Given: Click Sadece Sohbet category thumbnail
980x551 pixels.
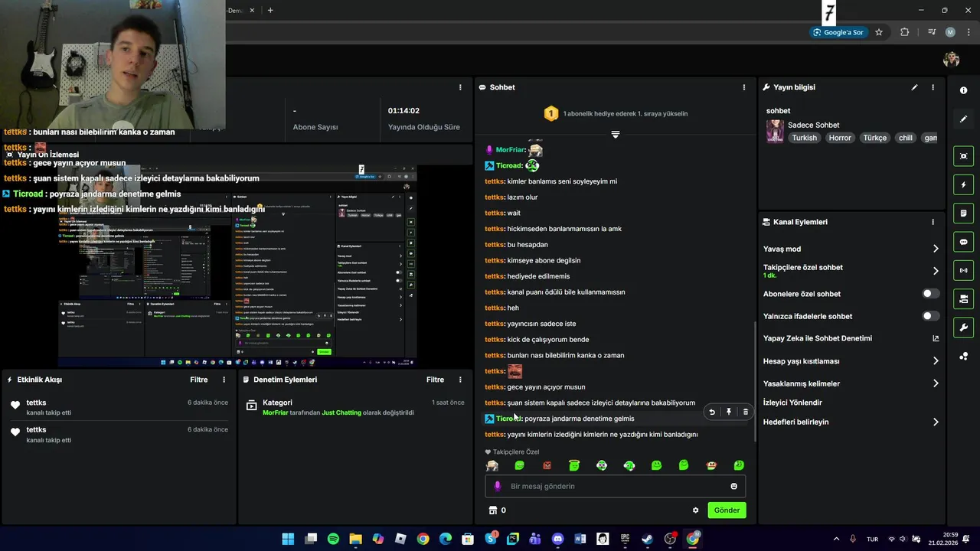Looking at the screenshot, I should [776, 131].
